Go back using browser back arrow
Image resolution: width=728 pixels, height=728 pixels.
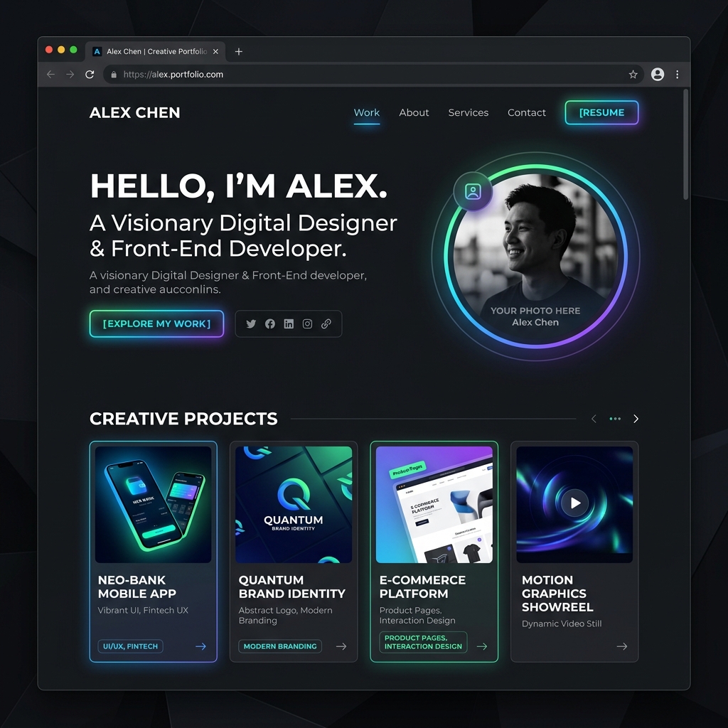tap(50, 74)
